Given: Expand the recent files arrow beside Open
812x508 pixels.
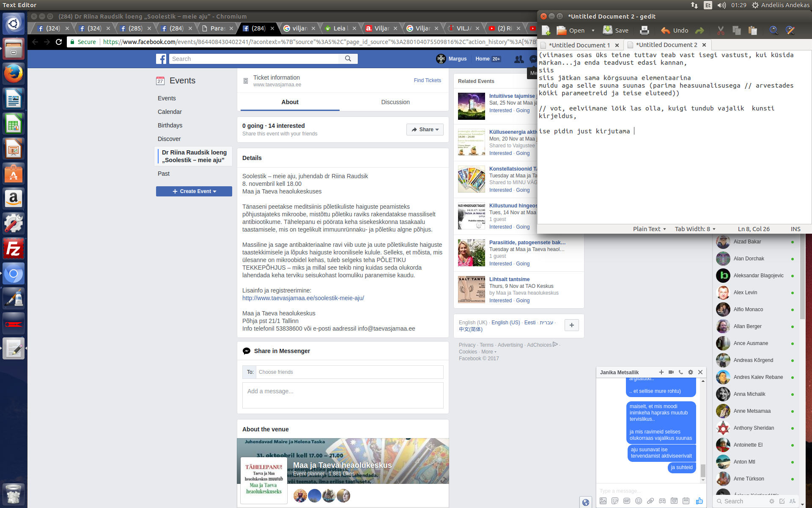Looking at the screenshot, I should pos(593,30).
